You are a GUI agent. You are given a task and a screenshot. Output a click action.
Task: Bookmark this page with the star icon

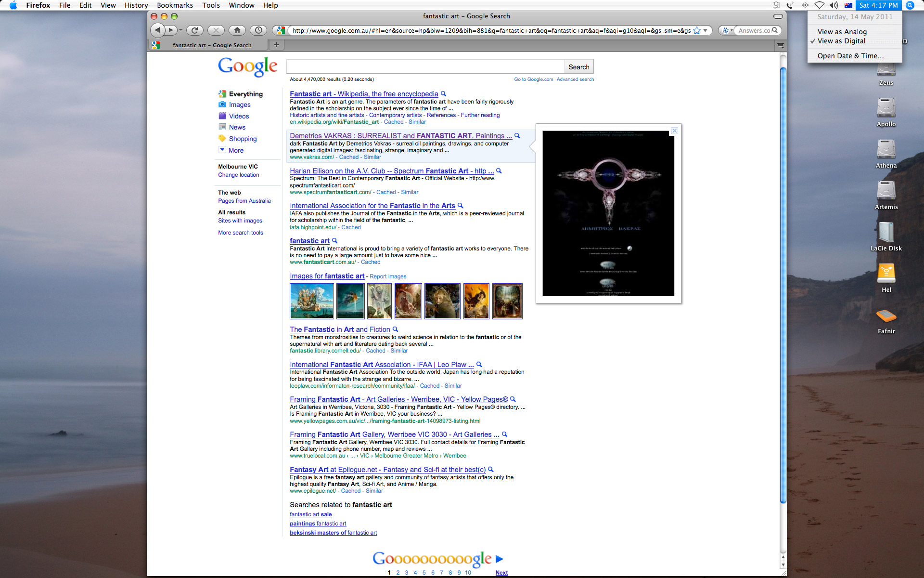coord(696,30)
